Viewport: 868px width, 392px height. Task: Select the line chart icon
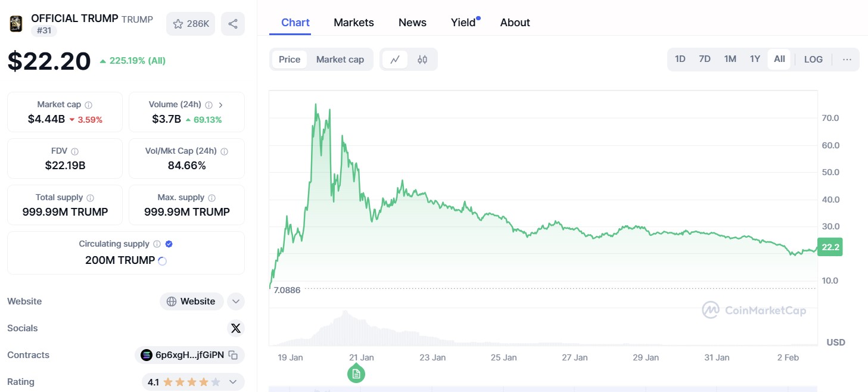click(394, 60)
